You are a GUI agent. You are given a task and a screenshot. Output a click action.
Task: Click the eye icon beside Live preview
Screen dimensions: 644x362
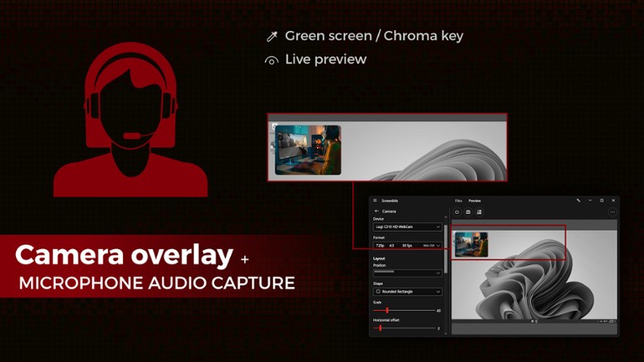point(271,61)
